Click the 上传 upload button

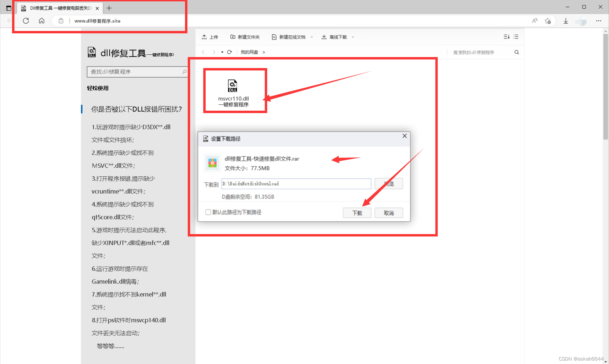tap(210, 37)
